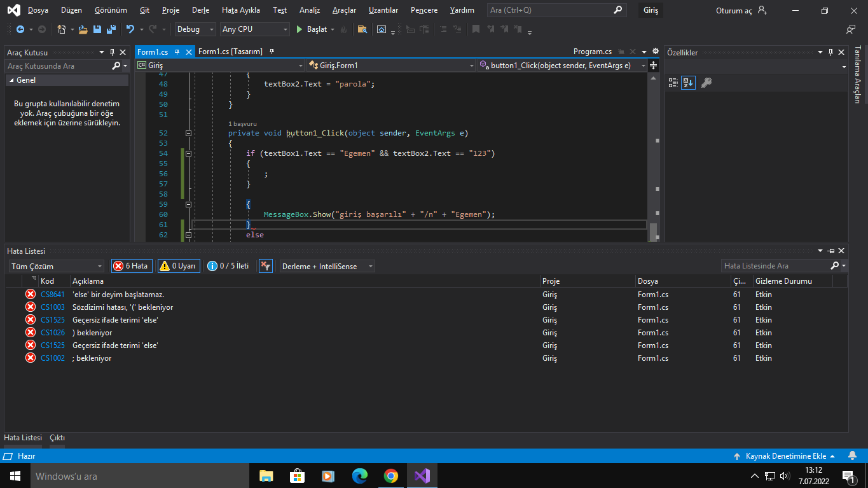868x488 pixels.
Task: Click the Find in Files icon
Action: [362, 29]
